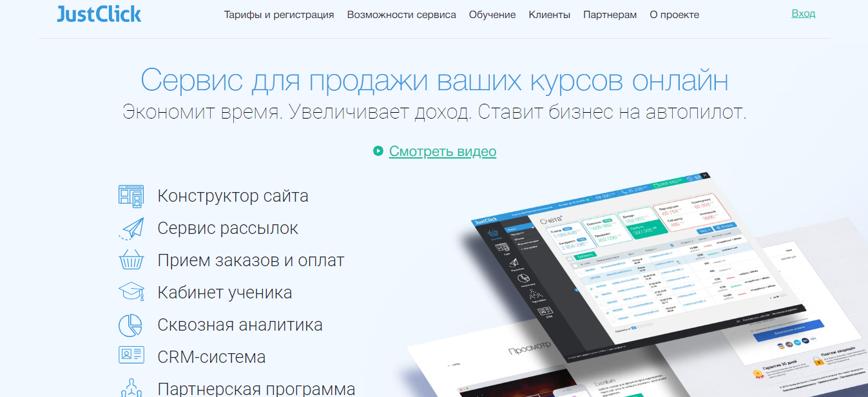This screenshot has height=397, width=868.
Task: Select Партнерам in the navigation
Action: point(610,15)
